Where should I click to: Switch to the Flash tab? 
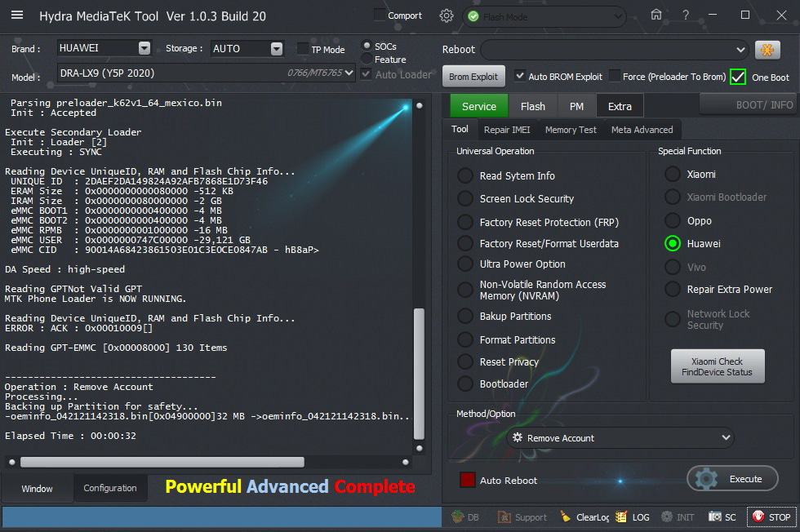[532, 106]
